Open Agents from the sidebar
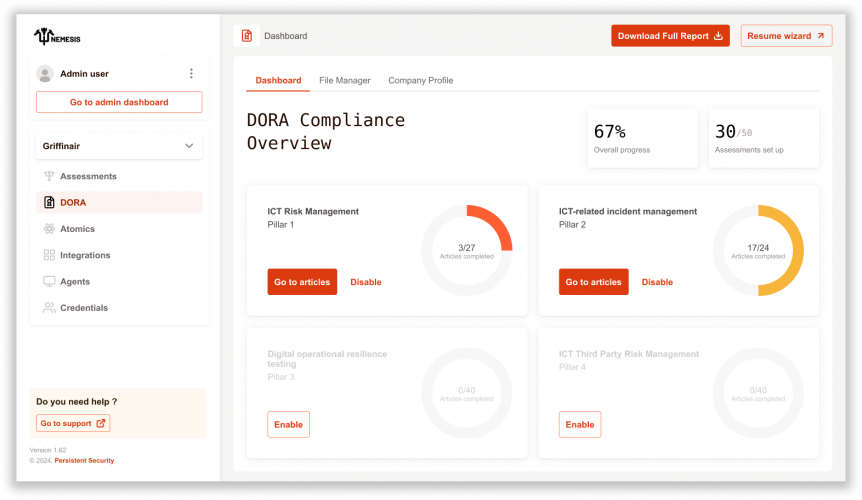Viewport: 862px width, 500px height. tap(119, 281)
